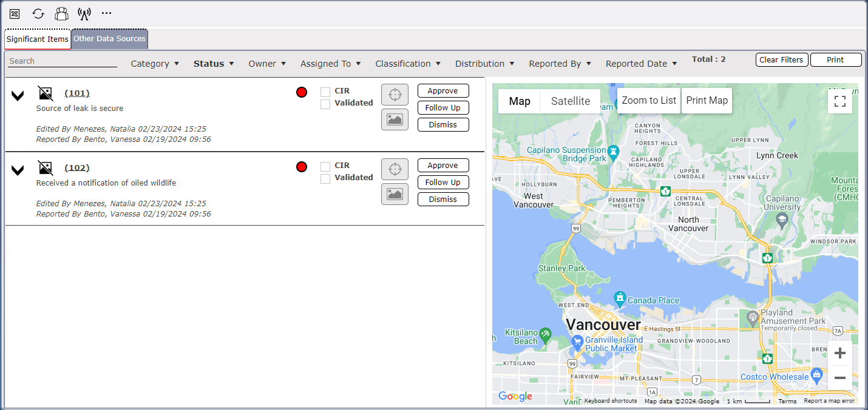
Task: Click the refresh icon in toolbar
Action: coord(38,13)
